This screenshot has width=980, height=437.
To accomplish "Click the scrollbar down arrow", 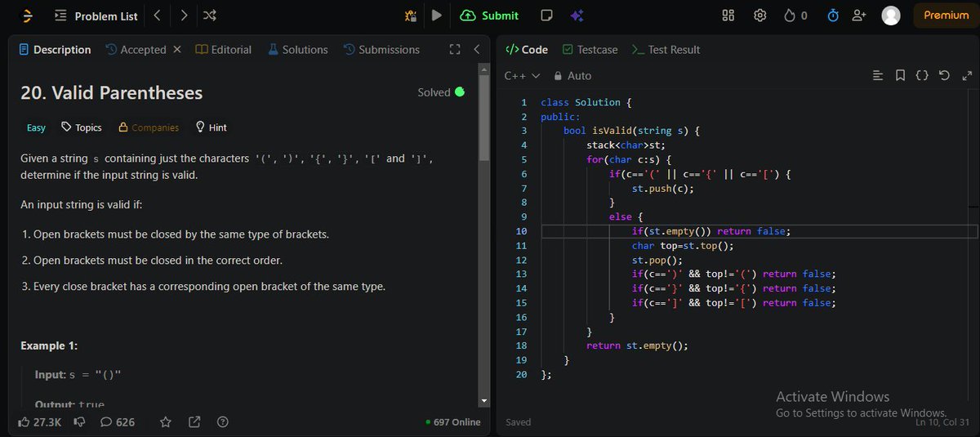I will 483,401.
